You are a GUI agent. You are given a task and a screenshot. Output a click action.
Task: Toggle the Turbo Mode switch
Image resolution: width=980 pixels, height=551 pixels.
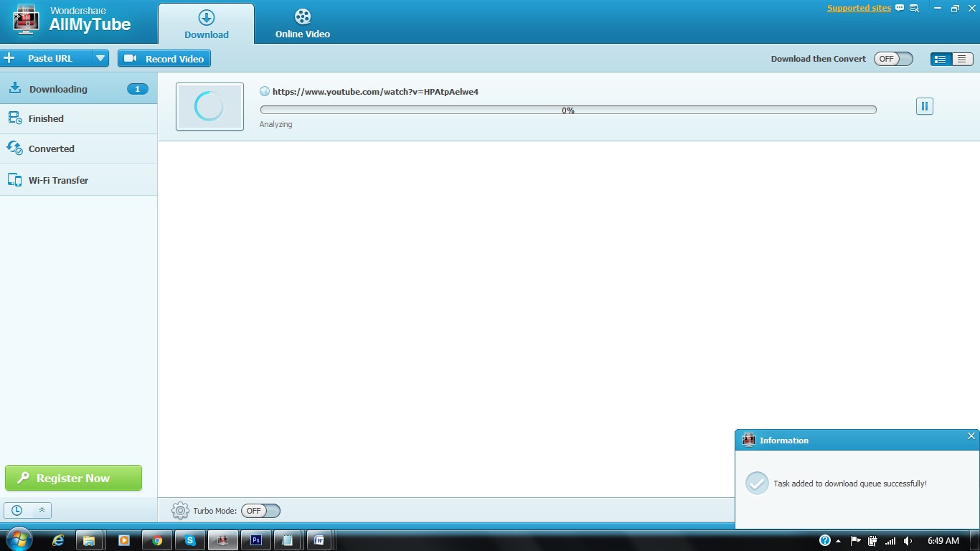(260, 511)
